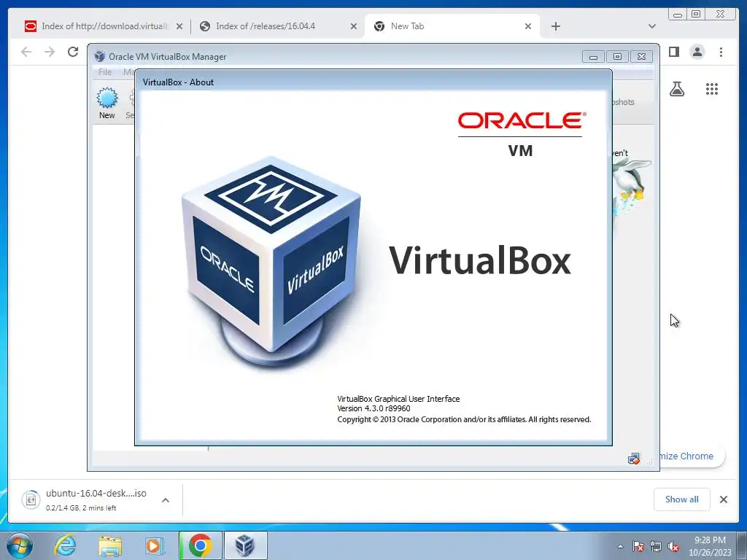Close the Index of /releases/16.04.4 tab
This screenshot has height=560, width=747.
tap(354, 26)
